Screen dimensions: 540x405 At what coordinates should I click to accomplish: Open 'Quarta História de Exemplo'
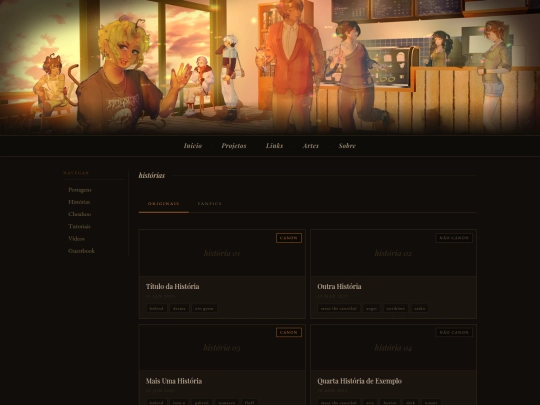(360, 381)
